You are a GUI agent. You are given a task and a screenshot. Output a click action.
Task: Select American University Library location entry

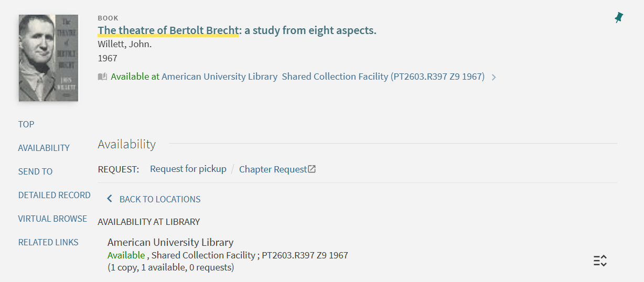pyautogui.click(x=170, y=242)
